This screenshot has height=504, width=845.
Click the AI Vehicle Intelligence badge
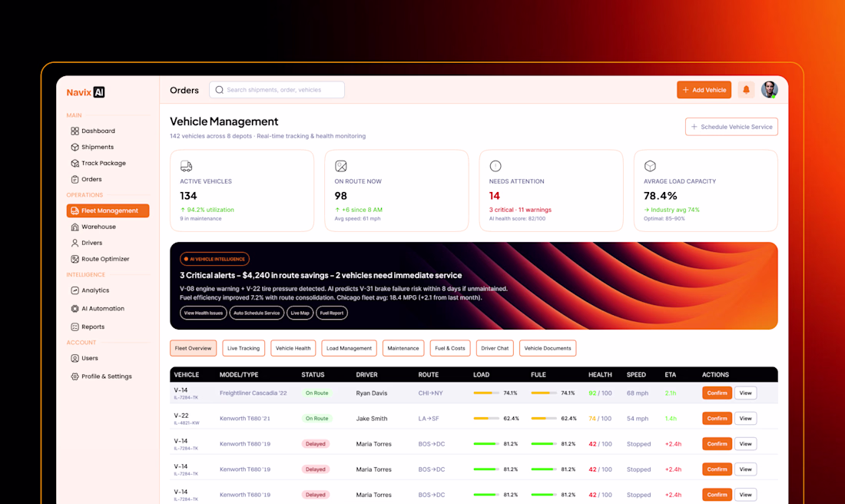(x=214, y=259)
